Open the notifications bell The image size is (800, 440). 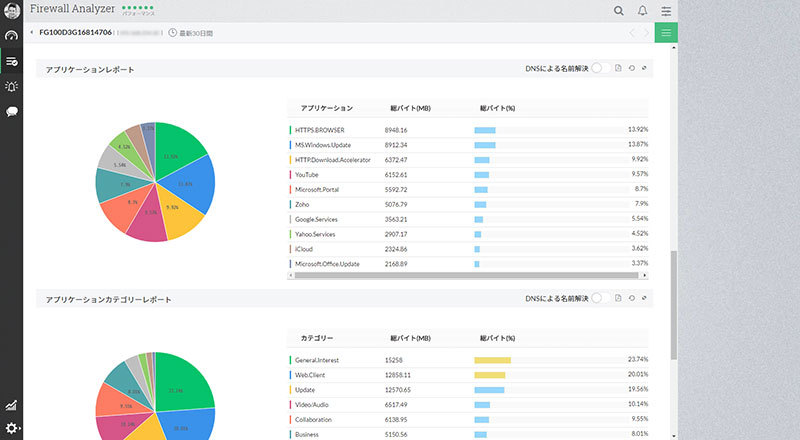pyautogui.click(x=642, y=11)
